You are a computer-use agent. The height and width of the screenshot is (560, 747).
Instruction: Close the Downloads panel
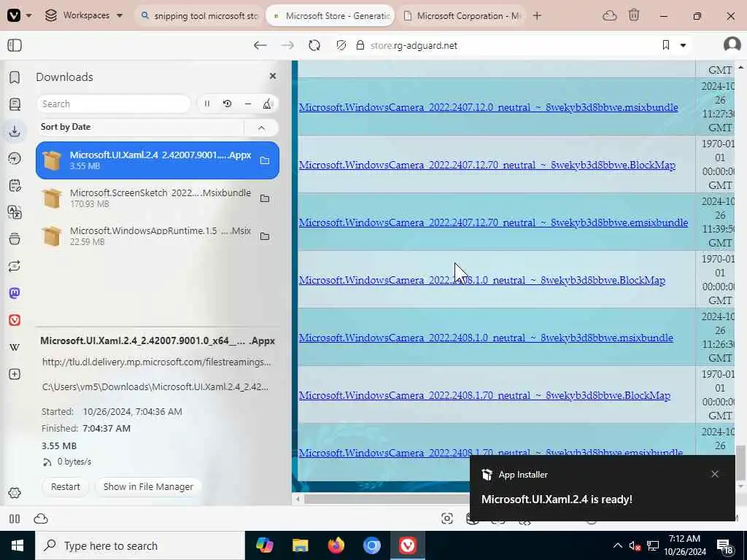[x=273, y=76]
